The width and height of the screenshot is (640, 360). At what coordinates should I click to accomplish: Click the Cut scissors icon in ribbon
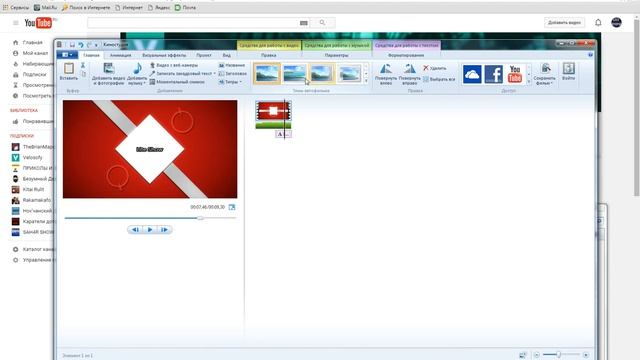[83, 65]
